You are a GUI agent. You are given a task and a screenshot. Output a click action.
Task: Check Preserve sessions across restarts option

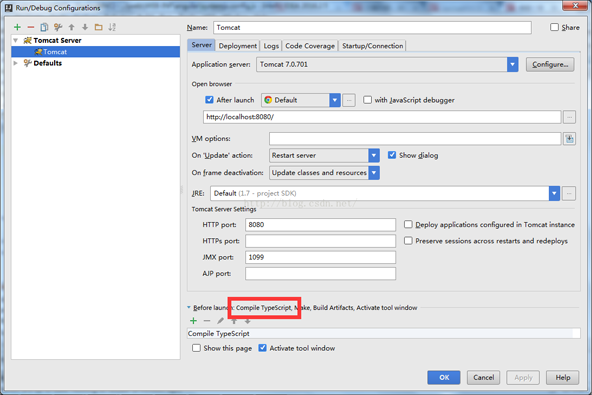tap(408, 241)
